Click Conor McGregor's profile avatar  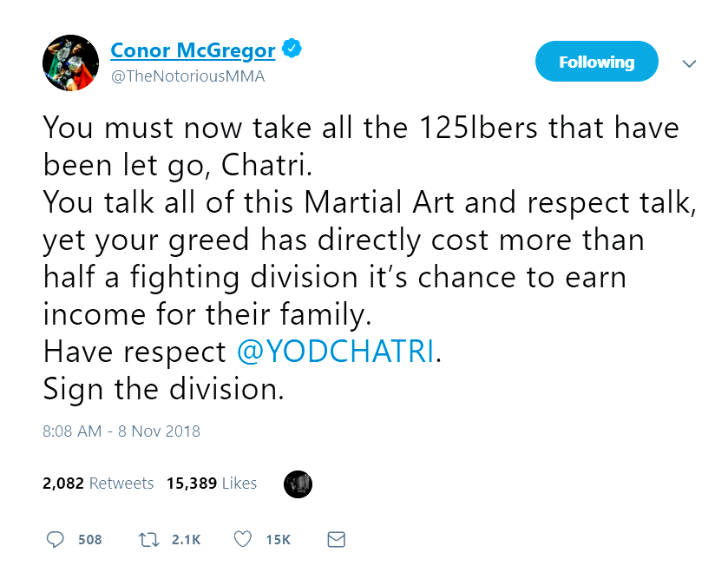(x=69, y=62)
